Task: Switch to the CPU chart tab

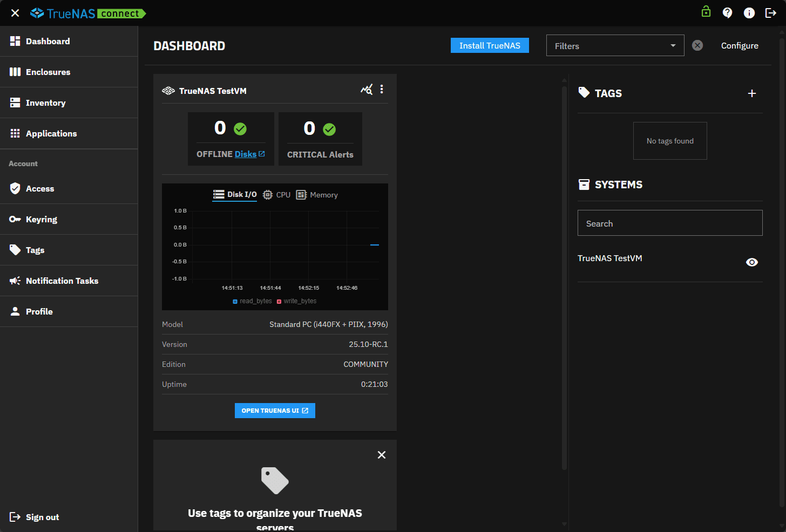Action: pyautogui.click(x=276, y=195)
